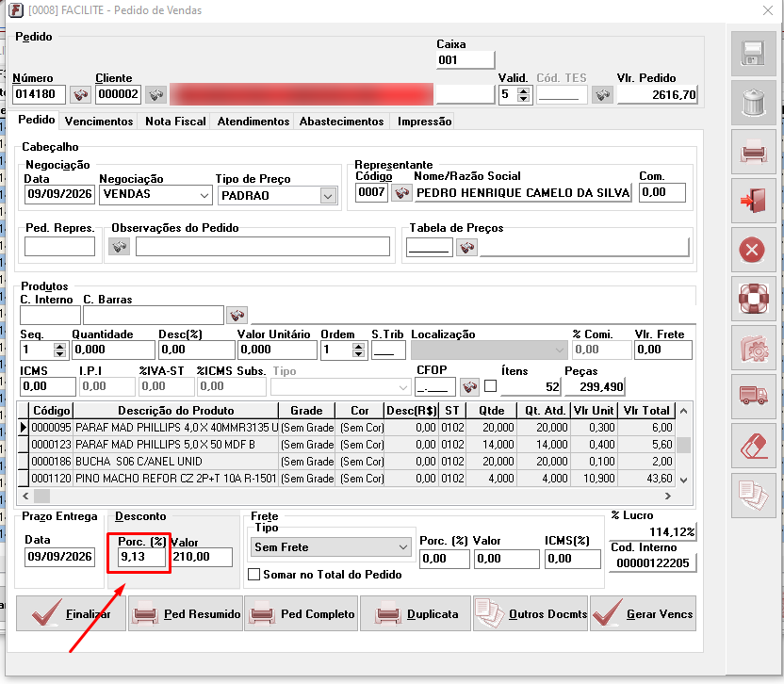Switch to the Vencimentos tab
The width and height of the screenshot is (784, 684).
[99, 122]
